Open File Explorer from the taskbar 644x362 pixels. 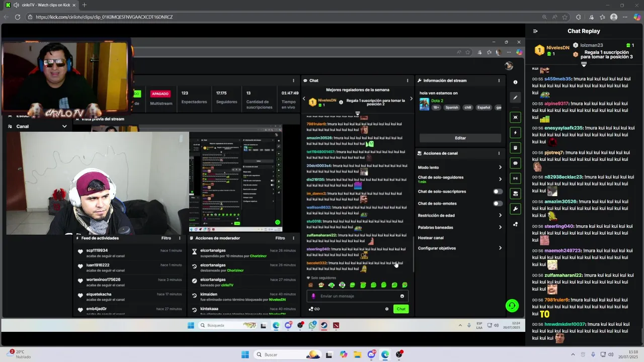click(357, 354)
